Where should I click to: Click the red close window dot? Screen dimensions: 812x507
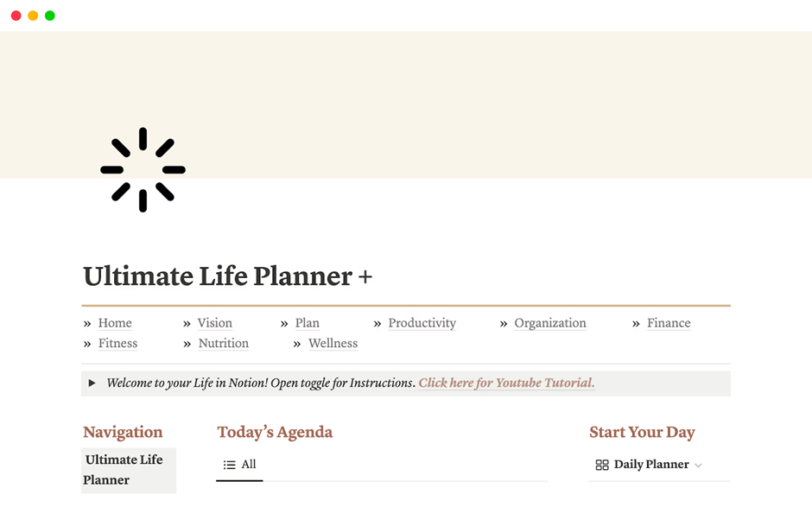pos(16,16)
